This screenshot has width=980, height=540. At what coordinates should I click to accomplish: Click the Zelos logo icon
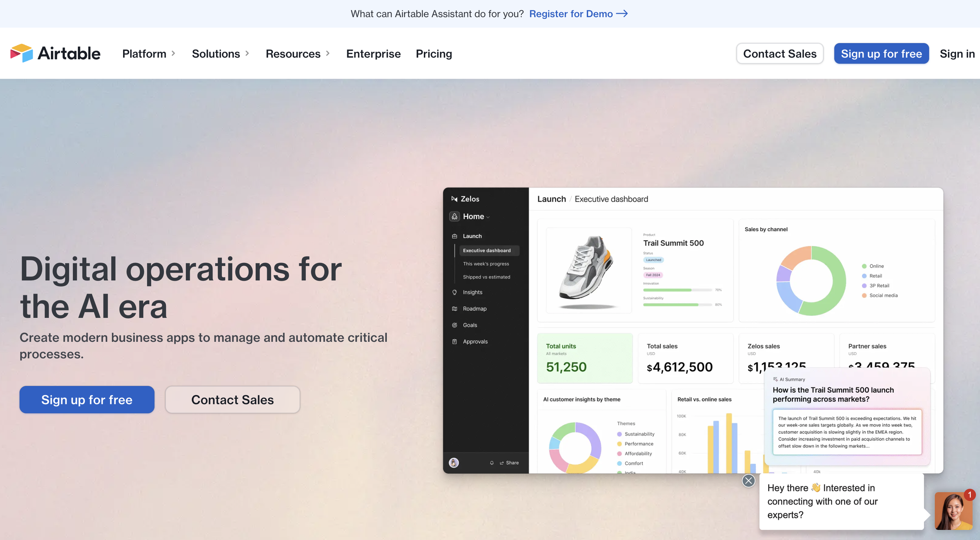click(454, 199)
